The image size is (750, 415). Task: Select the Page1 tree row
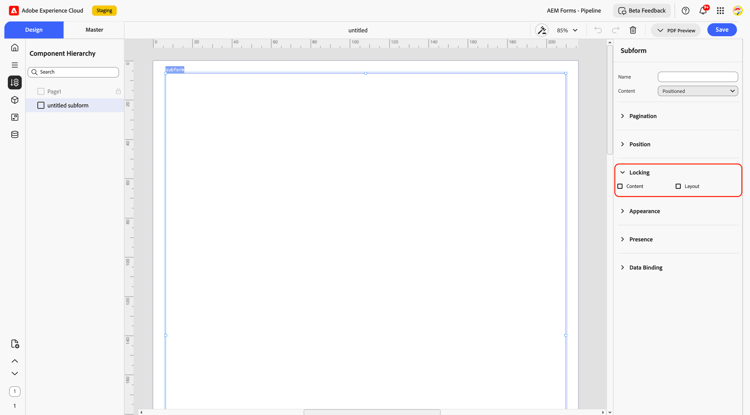[x=75, y=91]
